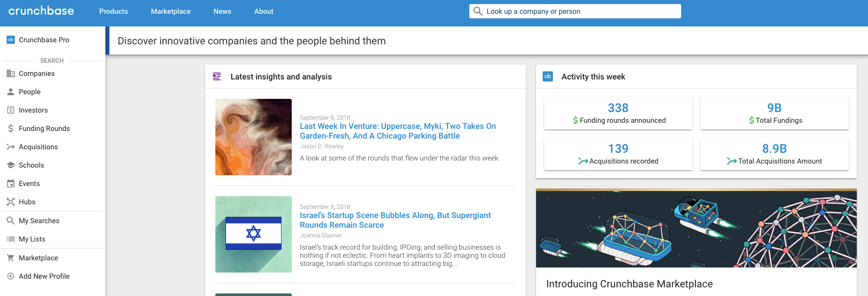
Task: Click the People person icon in sidebar
Action: 10,92
